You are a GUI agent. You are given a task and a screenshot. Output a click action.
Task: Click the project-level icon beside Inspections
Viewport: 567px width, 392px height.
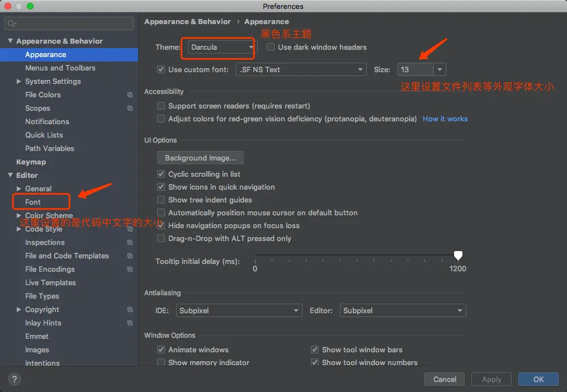pyautogui.click(x=130, y=242)
